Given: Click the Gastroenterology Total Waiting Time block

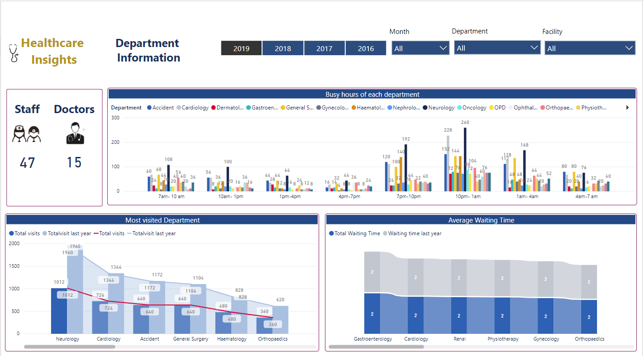Looking at the screenshot, I should 372,313.
